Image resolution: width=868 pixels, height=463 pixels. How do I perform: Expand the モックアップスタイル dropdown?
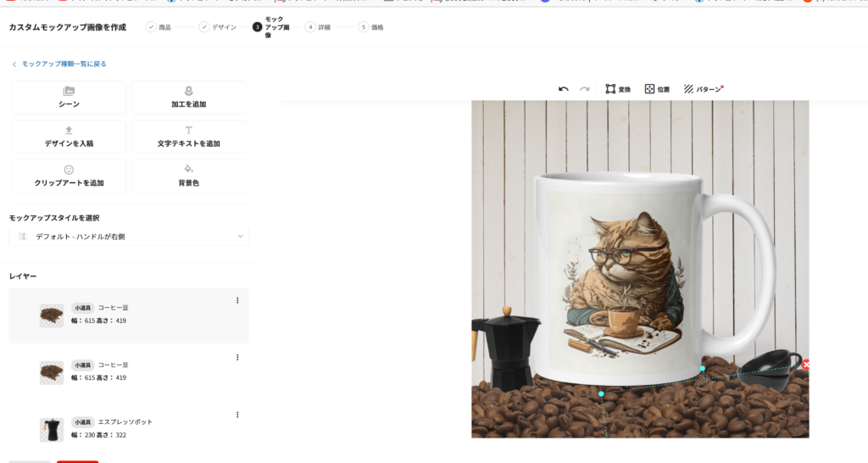pyautogui.click(x=129, y=237)
